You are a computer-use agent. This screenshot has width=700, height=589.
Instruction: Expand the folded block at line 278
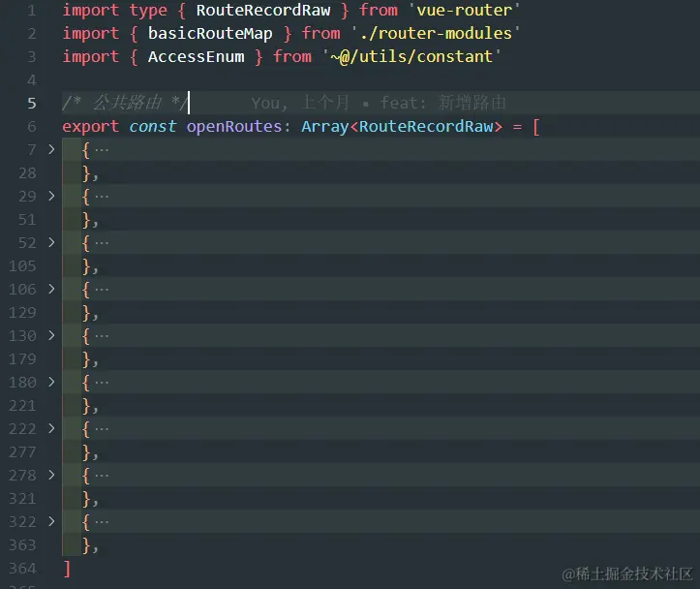[x=51, y=475]
